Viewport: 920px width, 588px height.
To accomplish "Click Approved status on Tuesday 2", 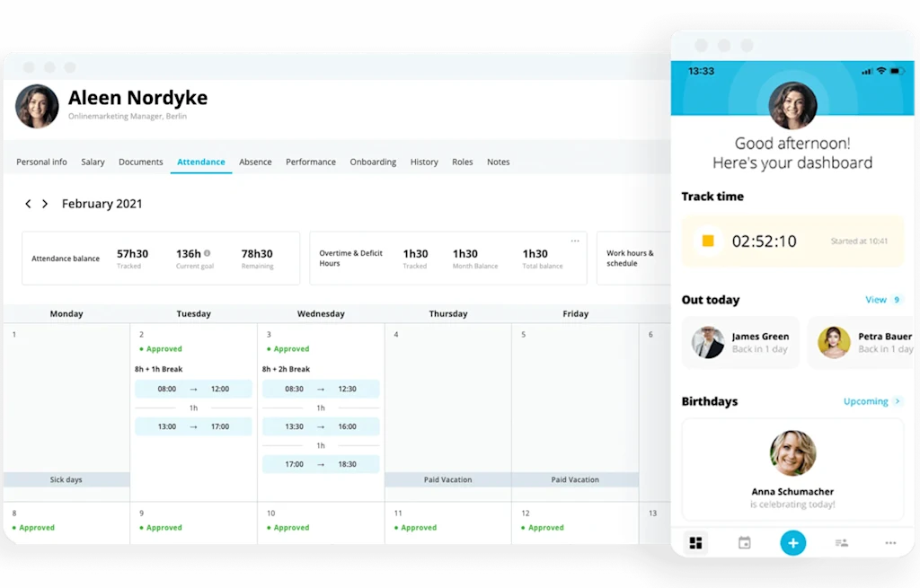I will [161, 349].
